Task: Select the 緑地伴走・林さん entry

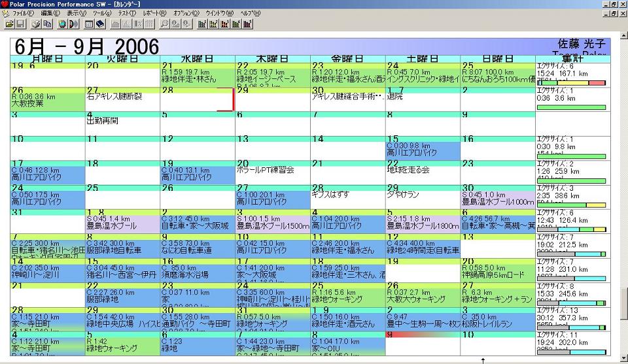Action: pyautogui.click(x=188, y=79)
